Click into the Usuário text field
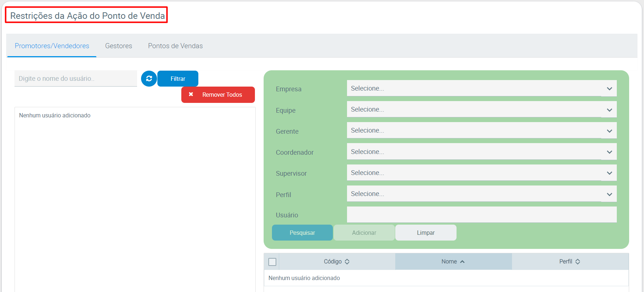 482,214
